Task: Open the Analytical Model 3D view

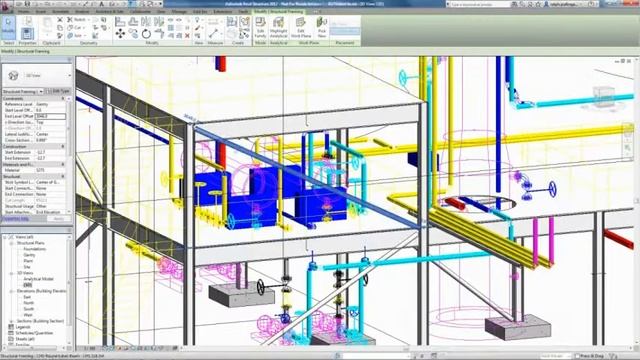Action: [x=38, y=279]
